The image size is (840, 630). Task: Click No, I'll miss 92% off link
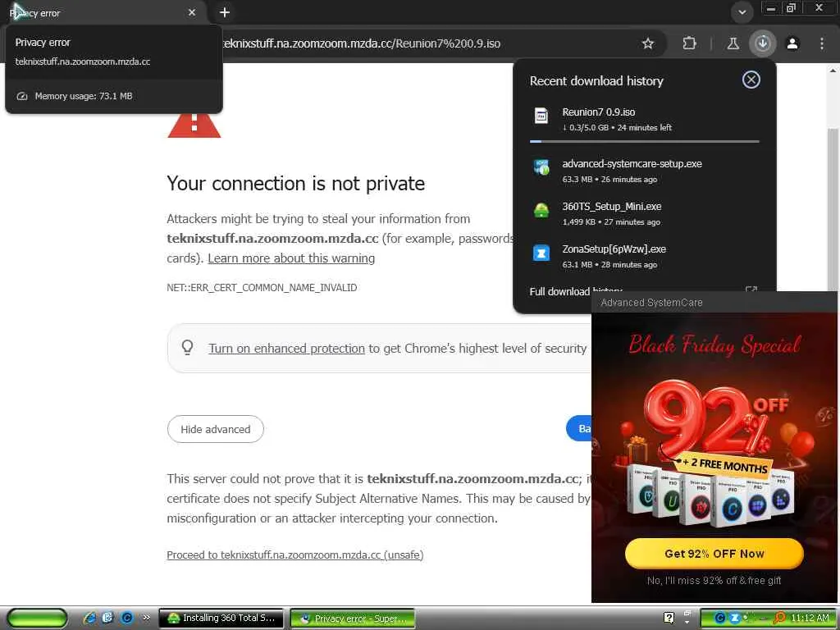tap(714, 580)
